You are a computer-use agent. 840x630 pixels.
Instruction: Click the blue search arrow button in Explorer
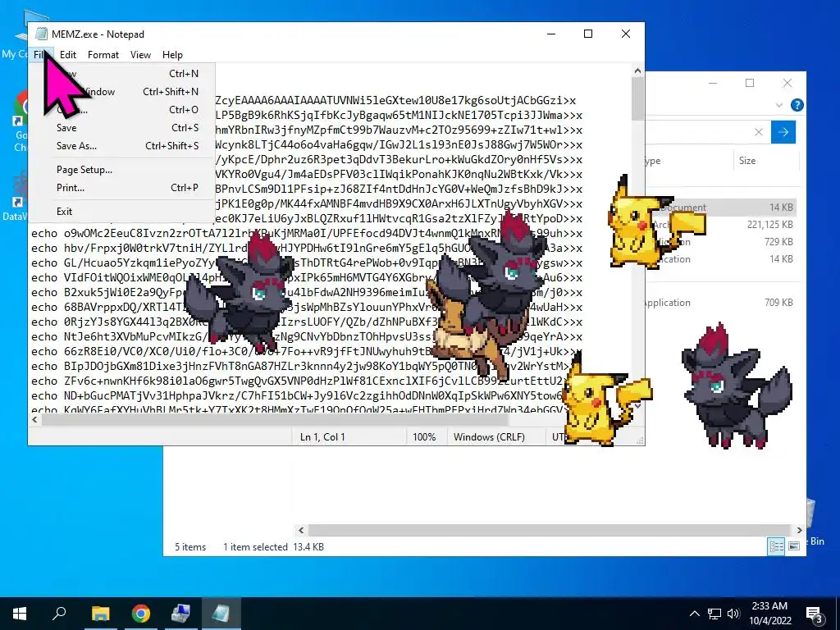pyautogui.click(x=783, y=132)
